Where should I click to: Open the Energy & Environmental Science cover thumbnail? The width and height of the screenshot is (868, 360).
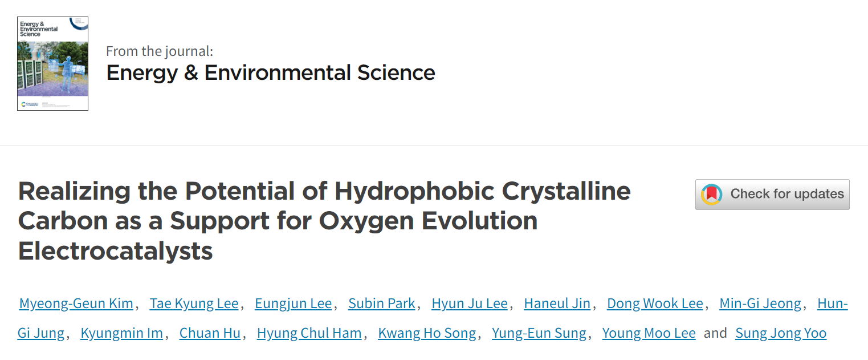click(x=52, y=63)
